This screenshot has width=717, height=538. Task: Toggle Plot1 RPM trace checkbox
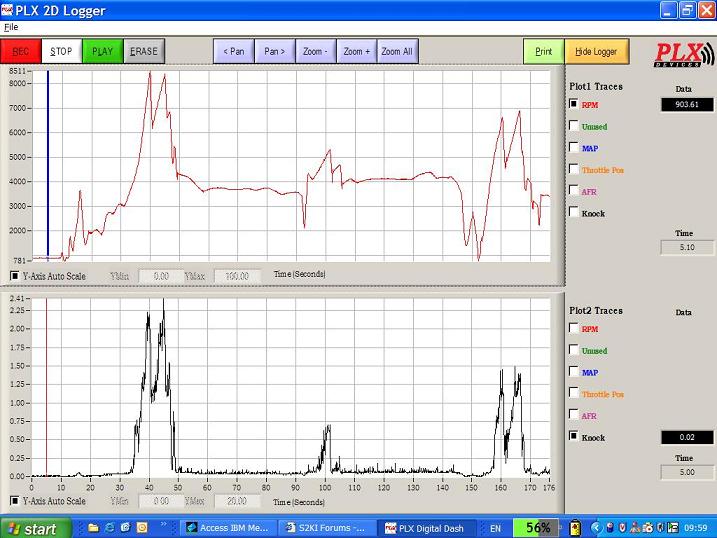point(573,104)
